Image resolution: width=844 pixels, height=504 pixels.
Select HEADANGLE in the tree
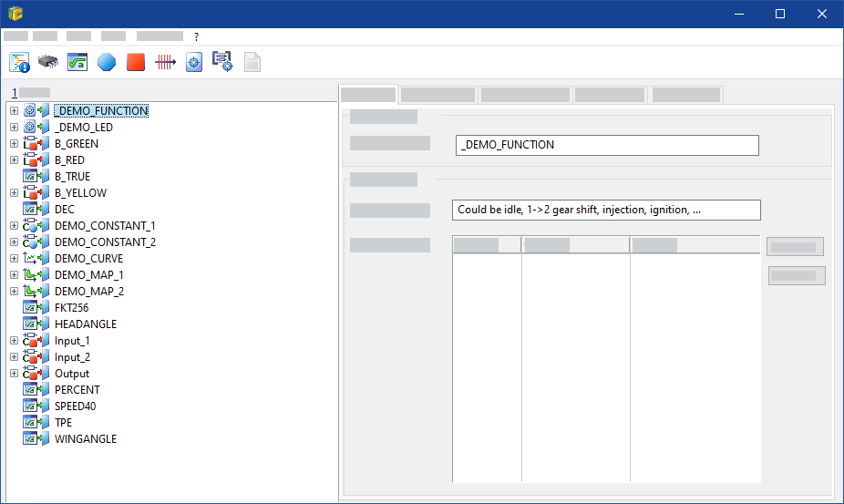(86, 324)
